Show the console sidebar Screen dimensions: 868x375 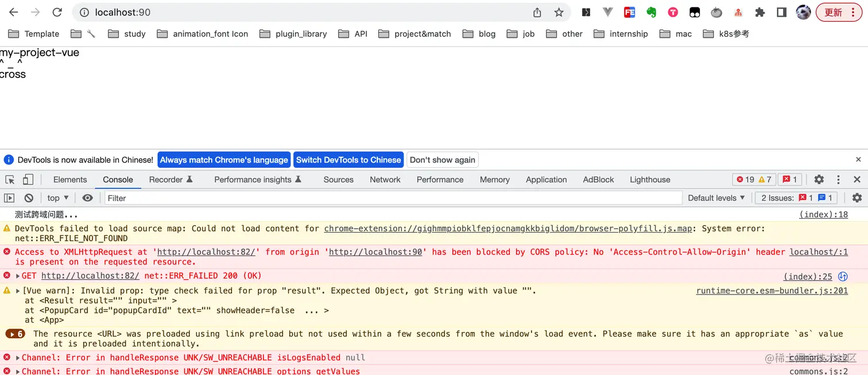tap(9, 198)
